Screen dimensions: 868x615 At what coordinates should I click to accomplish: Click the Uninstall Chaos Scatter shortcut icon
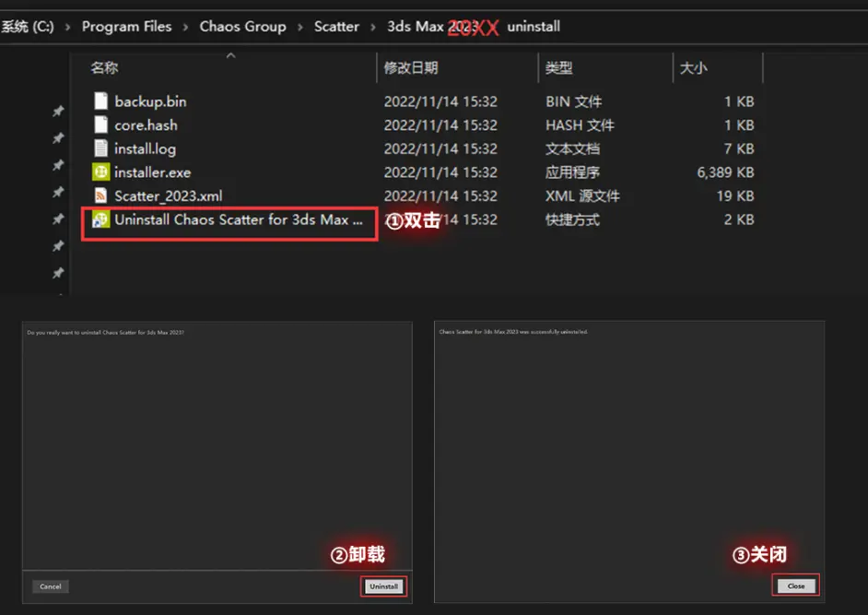(x=100, y=219)
